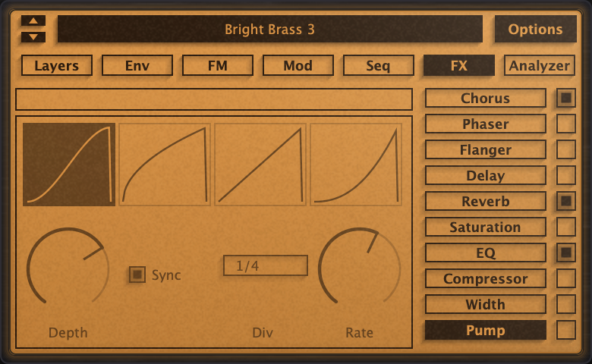
Task: Open the Reverb effect settings
Action: click(x=485, y=201)
